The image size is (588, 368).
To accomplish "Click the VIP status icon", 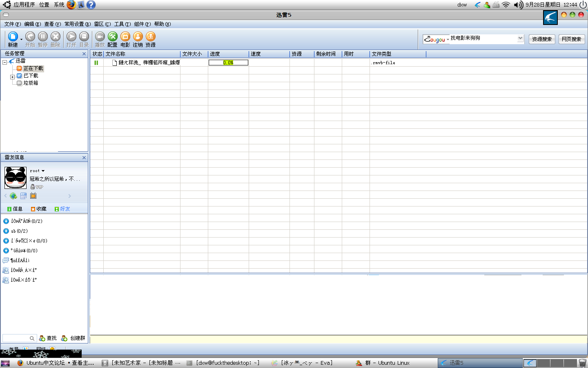I will (x=37, y=187).
